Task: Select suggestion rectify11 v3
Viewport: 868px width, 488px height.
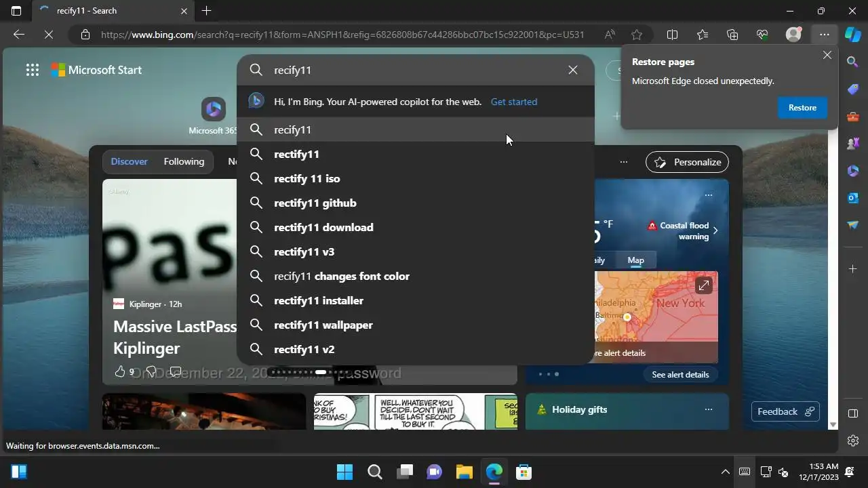Action: pos(416,251)
